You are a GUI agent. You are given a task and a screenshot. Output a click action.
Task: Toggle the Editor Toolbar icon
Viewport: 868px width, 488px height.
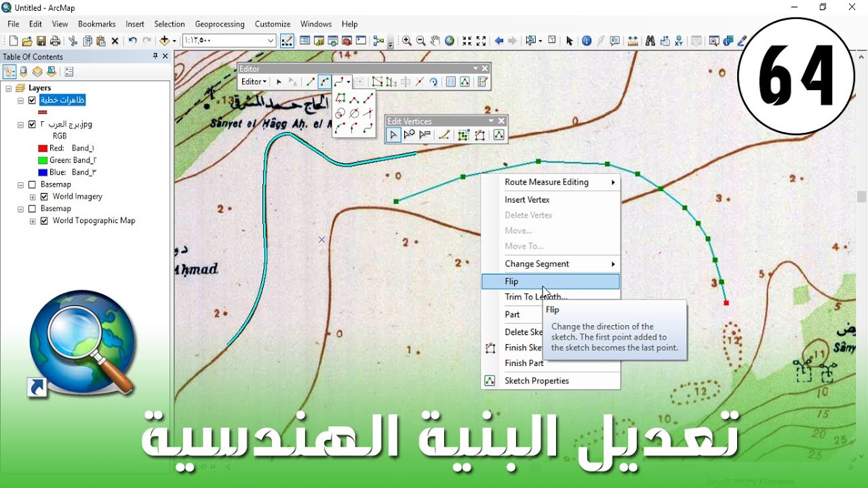(287, 41)
